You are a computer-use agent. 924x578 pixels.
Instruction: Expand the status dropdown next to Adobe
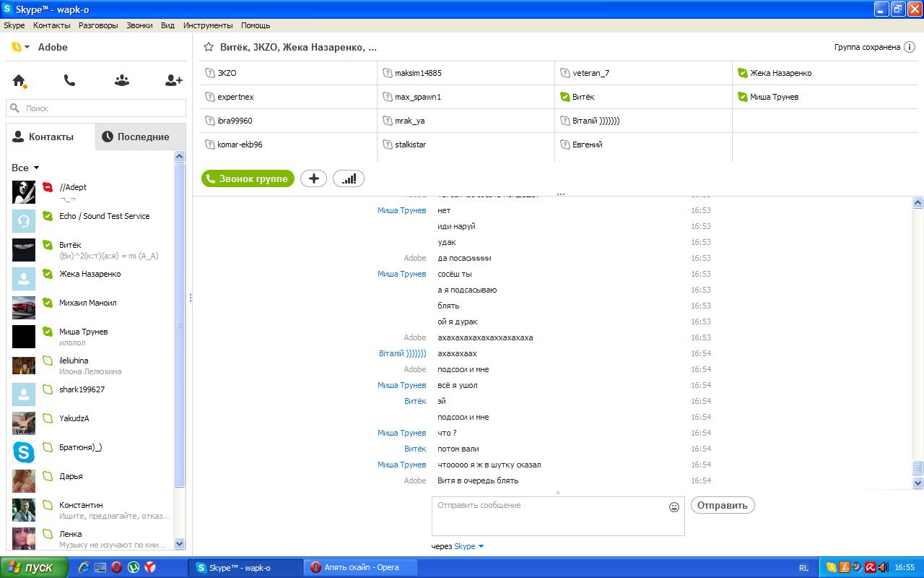tap(27, 47)
